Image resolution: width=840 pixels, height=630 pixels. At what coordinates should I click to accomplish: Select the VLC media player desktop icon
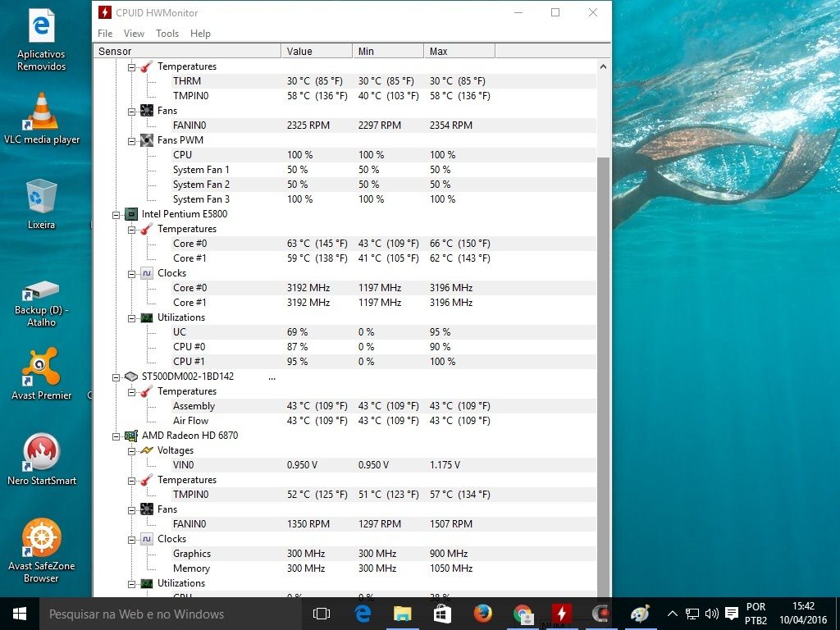[41, 119]
